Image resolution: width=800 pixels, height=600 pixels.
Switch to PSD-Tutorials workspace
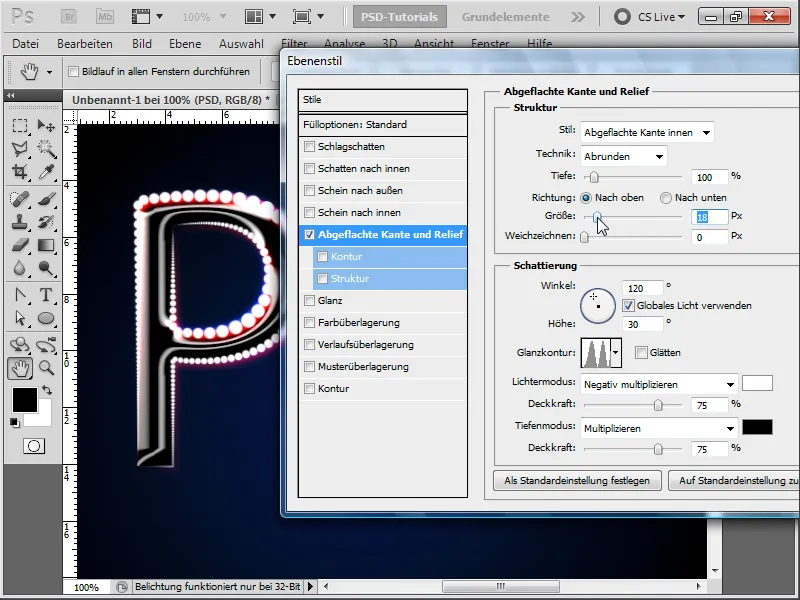click(x=399, y=17)
